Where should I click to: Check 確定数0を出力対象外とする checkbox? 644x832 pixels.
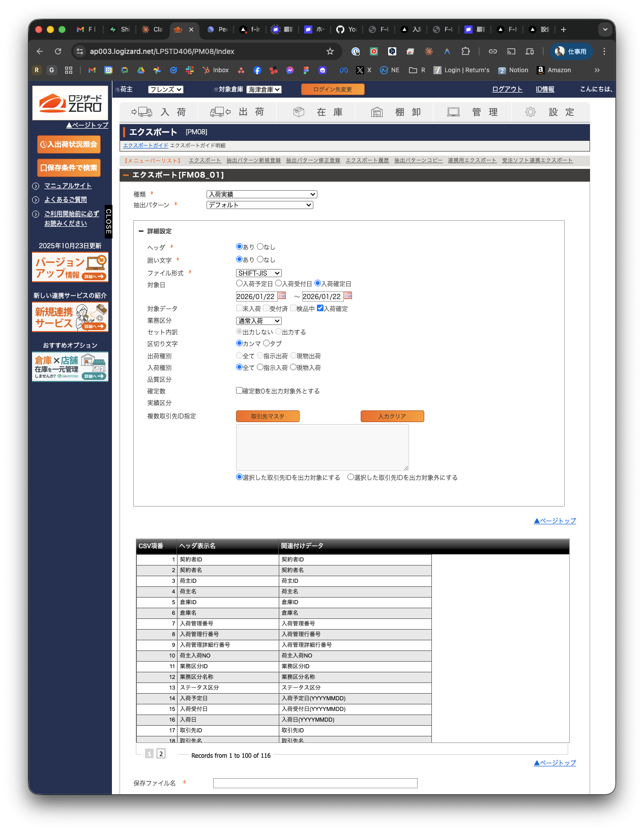coord(239,391)
